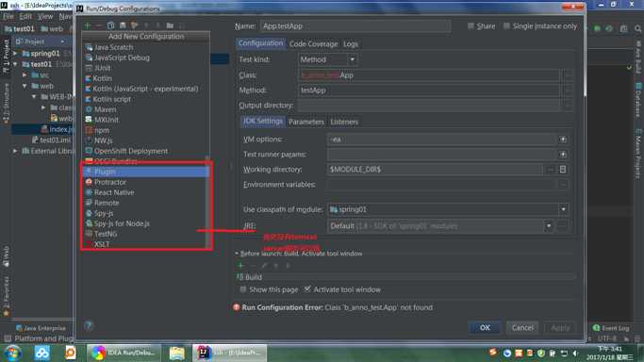This screenshot has width=644, height=362.
Task: Open Event Log in status bar
Action: [611, 328]
